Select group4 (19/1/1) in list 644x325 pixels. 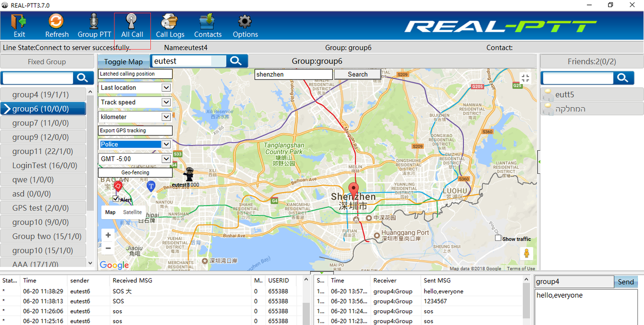tap(43, 95)
